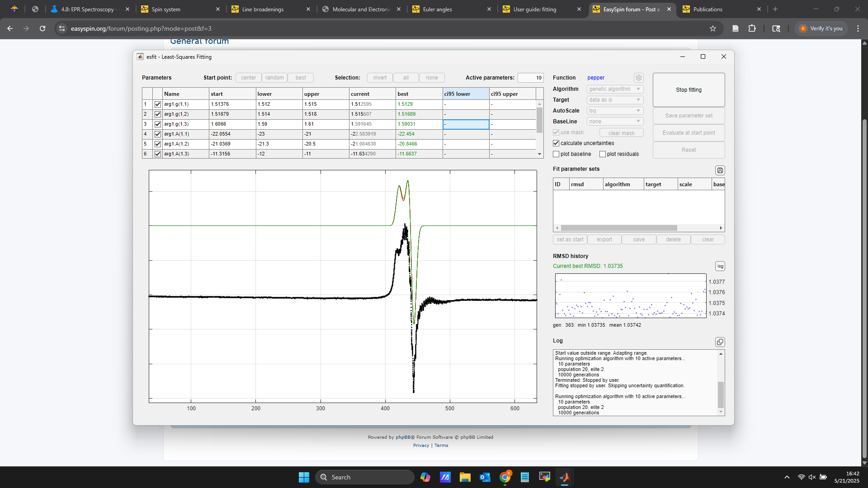Open Windows Start menu
Image resolution: width=868 pixels, height=488 pixels.
point(304,477)
